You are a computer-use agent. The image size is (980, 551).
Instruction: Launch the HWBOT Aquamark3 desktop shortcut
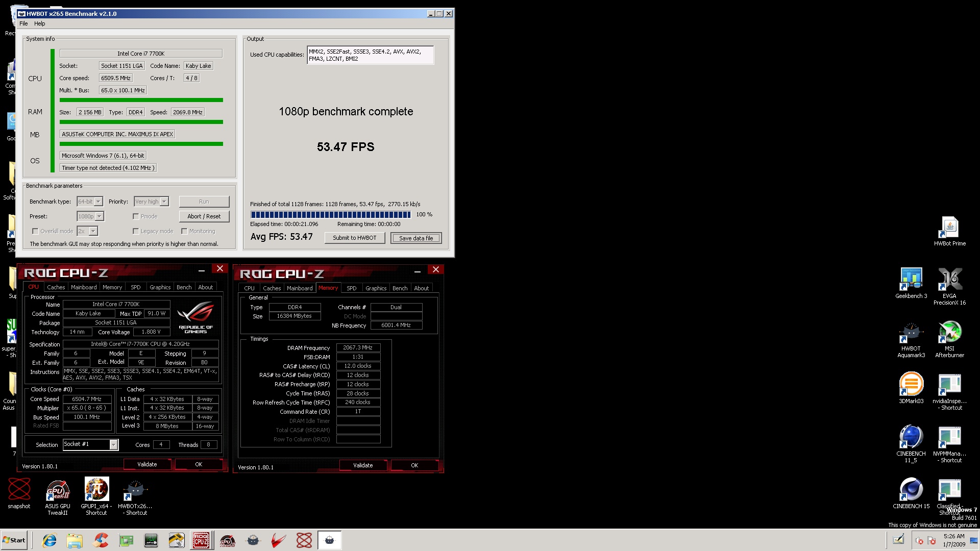coord(911,339)
